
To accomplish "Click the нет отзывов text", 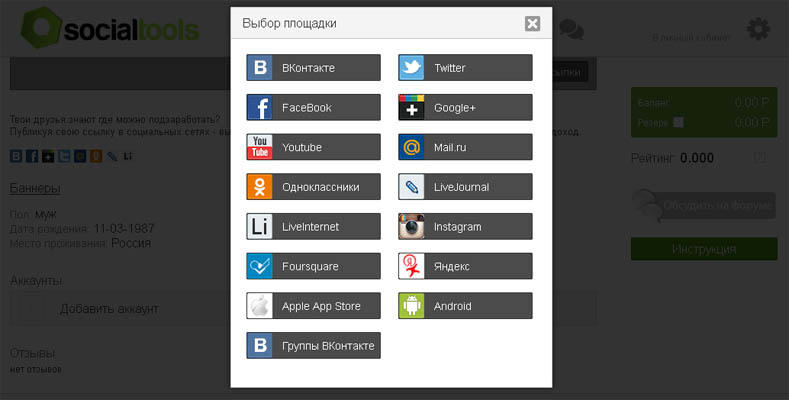I will (36, 369).
